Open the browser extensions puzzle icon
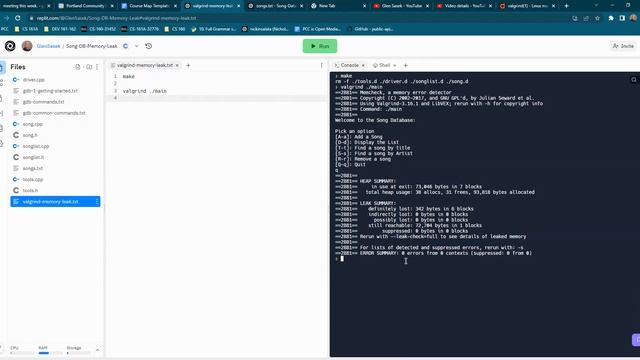 coord(611,18)
